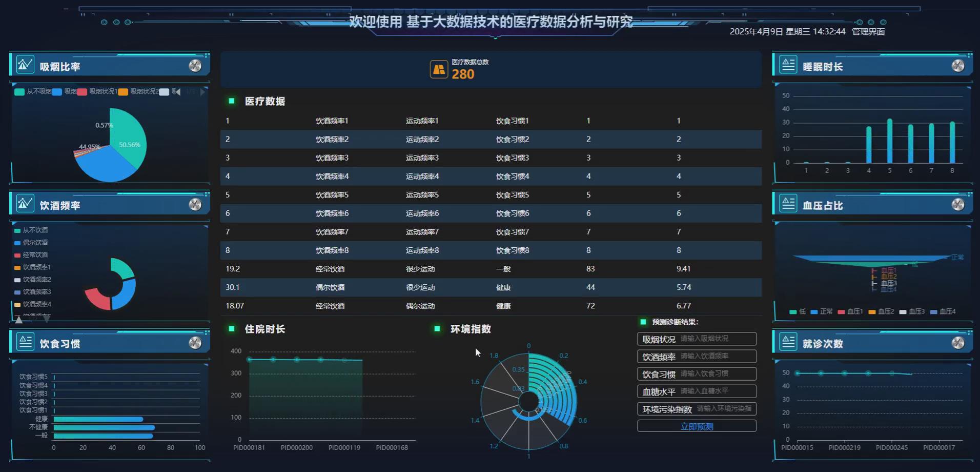Toggle 吸烟状况1 legend in smoking chart
This screenshot has width=980, height=472.
point(97,92)
